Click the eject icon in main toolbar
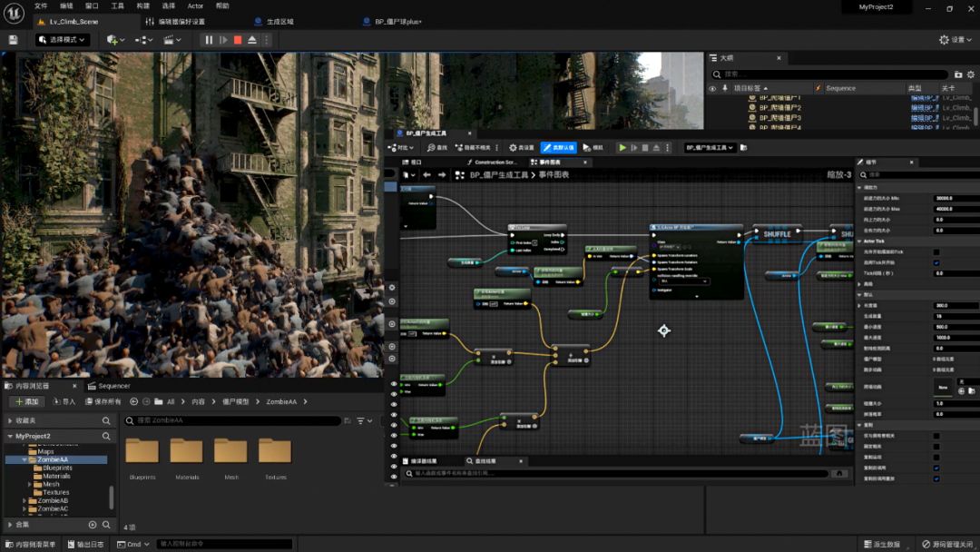Viewport: 980px width, 552px height. (252, 40)
